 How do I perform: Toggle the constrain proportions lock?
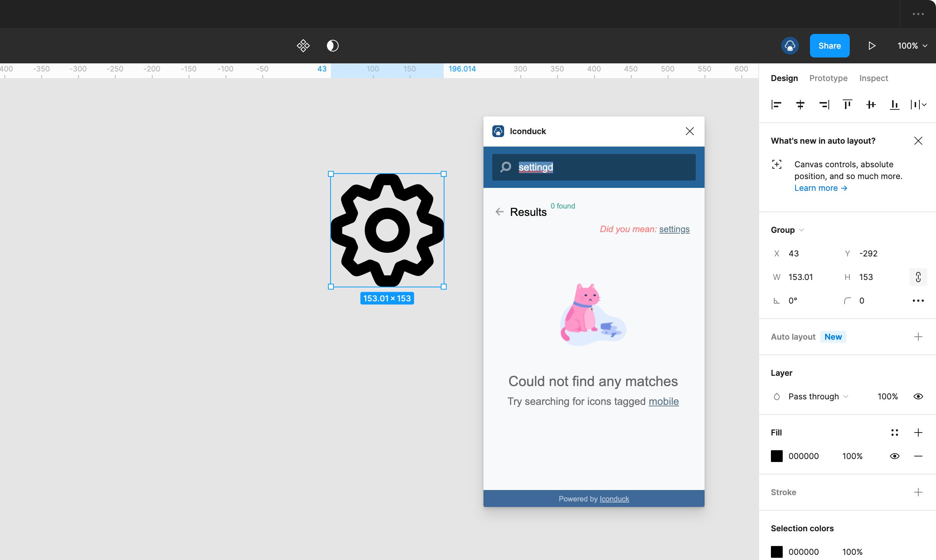[x=918, y=277]
